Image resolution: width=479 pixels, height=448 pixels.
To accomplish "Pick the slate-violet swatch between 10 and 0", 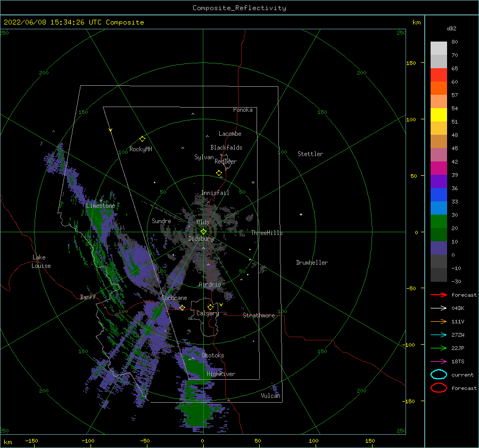I will (439, 248).
